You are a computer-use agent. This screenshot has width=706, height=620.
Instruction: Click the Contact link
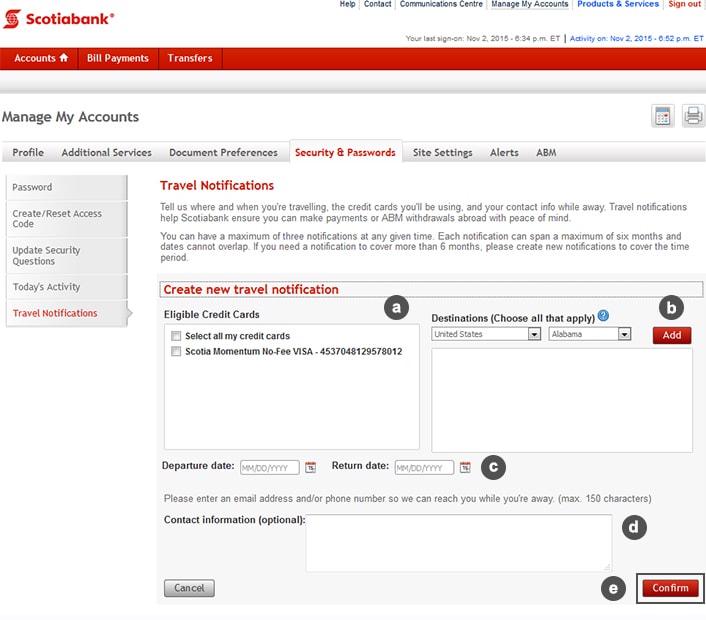(377, 4)
